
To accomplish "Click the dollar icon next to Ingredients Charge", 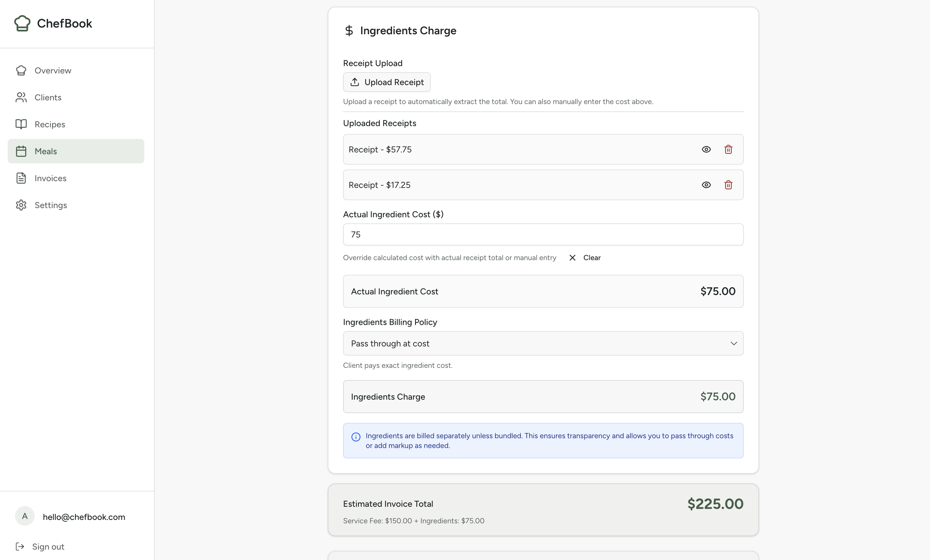I will pos(349,31).
